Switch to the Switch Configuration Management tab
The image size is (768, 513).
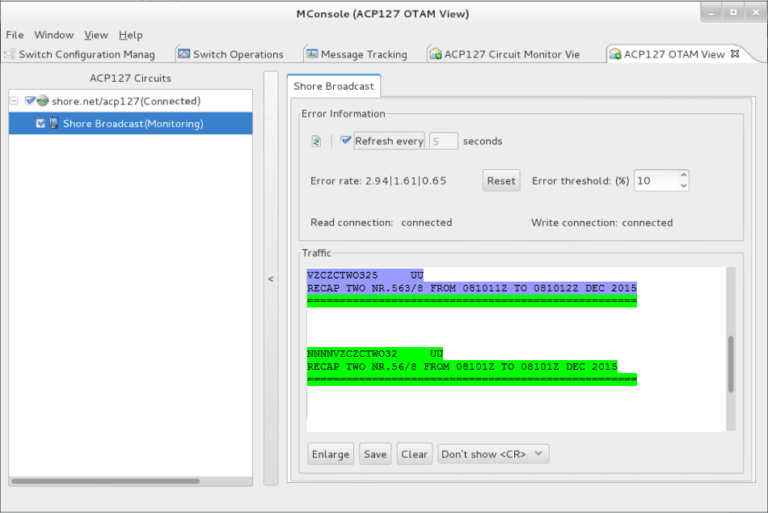pyautogui.click(x=80, y=54)
